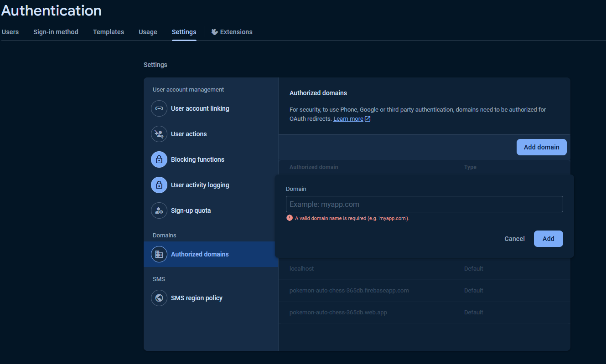Click Add in the domain dialog
This screenshot has width=606, height=364.
pos(548,239)
